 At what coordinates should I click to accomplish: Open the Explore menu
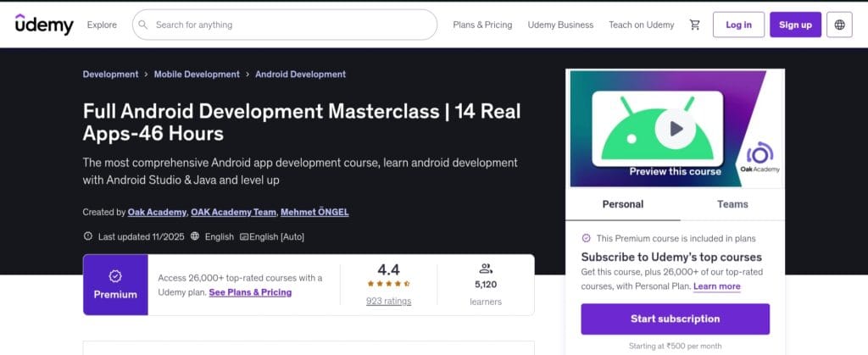(102, 25)
